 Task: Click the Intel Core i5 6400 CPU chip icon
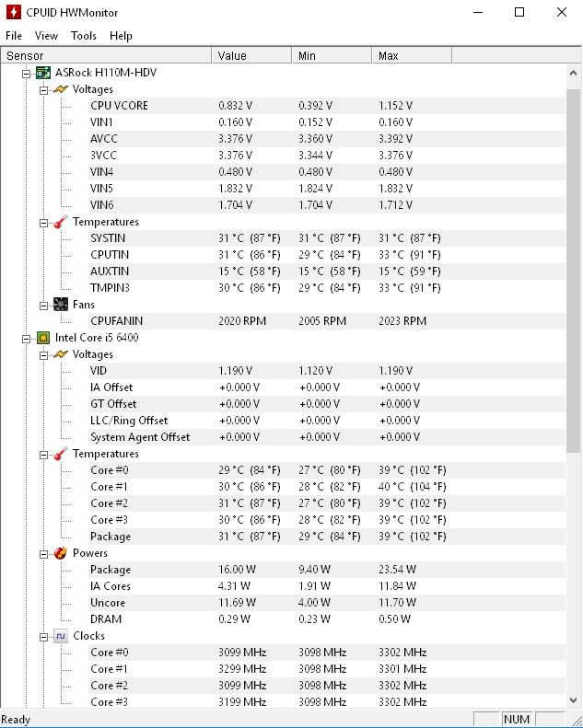[x=43, y=338]
